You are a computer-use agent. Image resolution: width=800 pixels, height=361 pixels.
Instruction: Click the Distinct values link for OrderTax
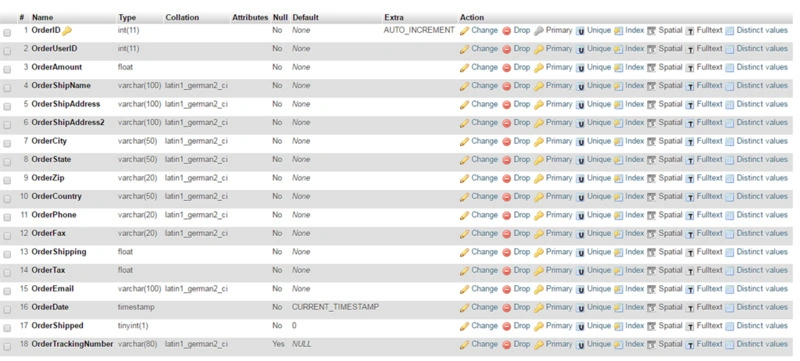click(x=762, y=270)
